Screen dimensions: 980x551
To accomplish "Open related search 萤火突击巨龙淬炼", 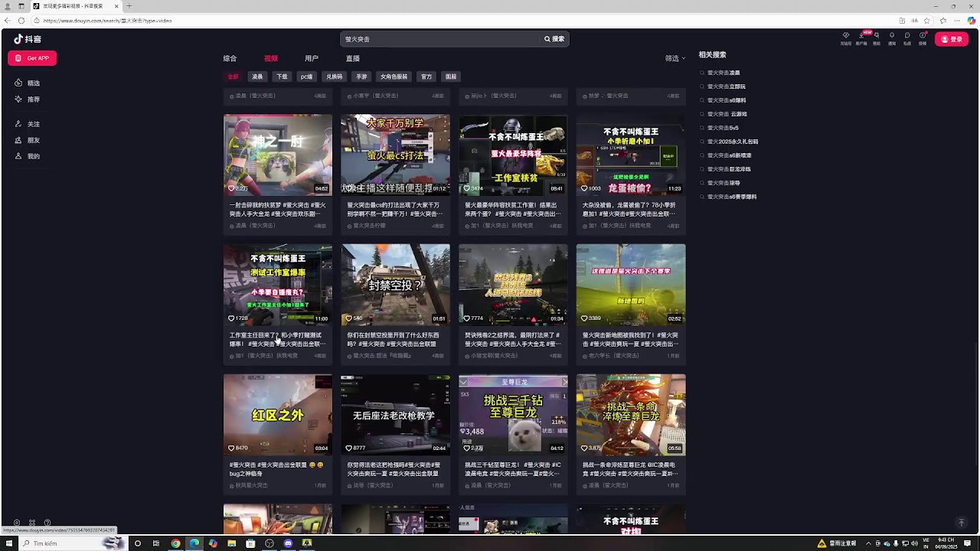I will tap(729, 169).
